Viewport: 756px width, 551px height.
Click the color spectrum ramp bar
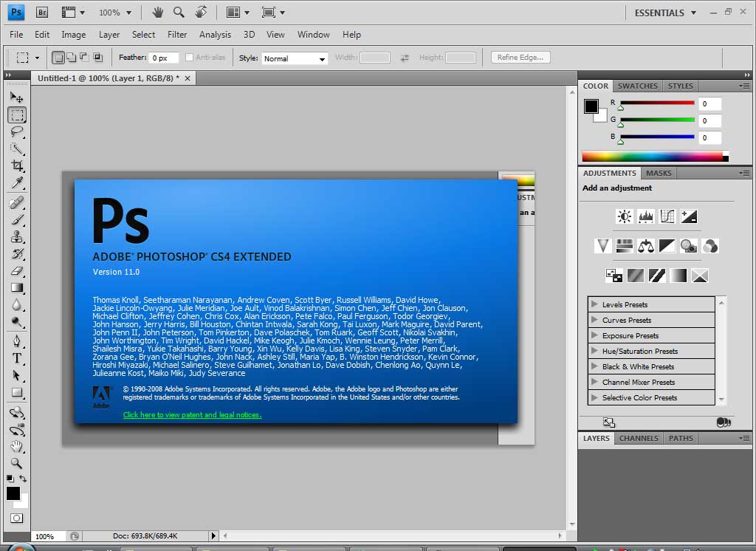tap(652, 156)
